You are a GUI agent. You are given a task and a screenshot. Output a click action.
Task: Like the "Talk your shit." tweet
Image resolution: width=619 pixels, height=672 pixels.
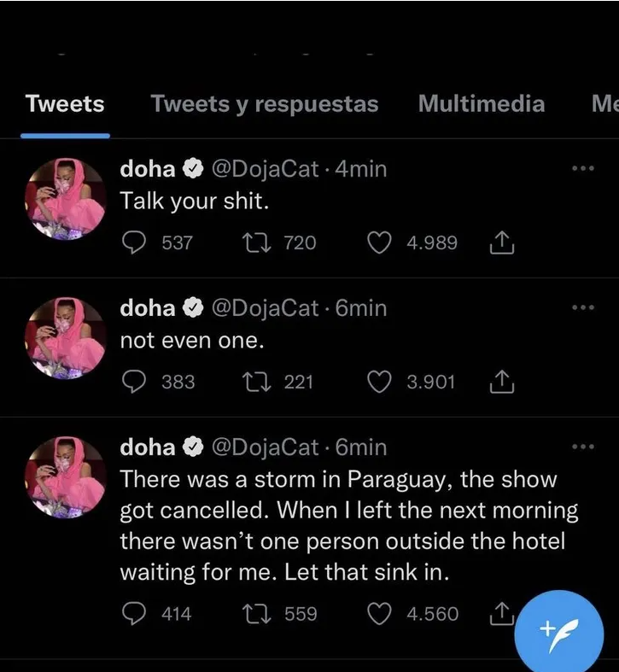pyautogui.click(x=378, y=243)
